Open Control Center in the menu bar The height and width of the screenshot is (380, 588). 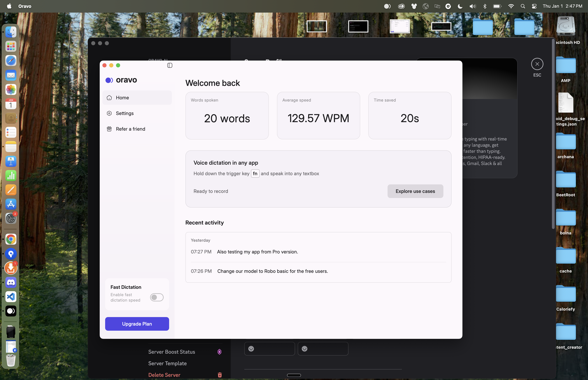(534, 6)
